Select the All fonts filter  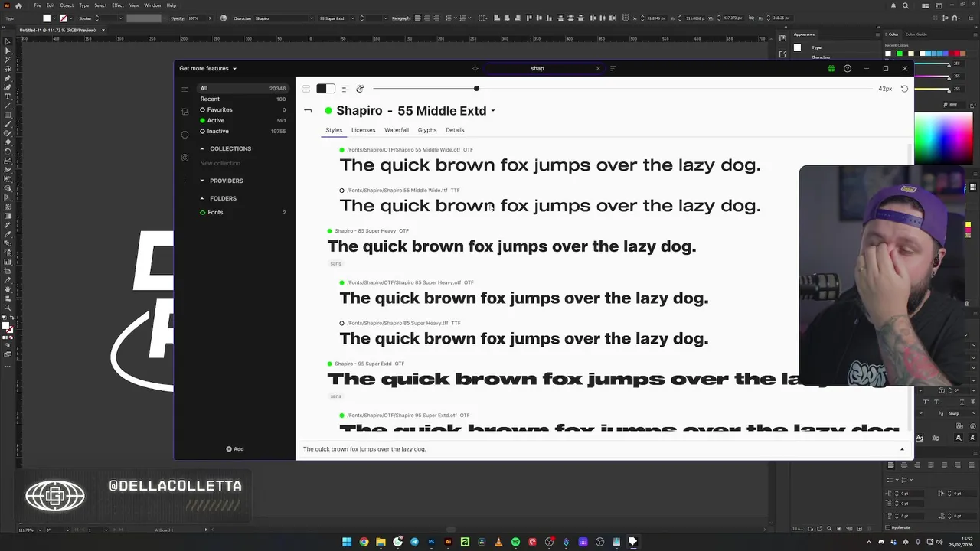point(243,88)
